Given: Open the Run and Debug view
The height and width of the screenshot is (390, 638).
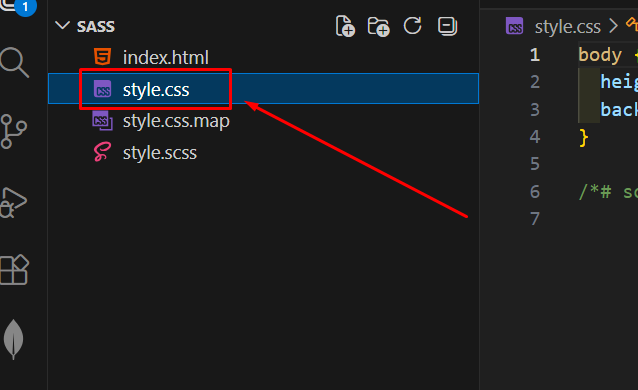Looking at the screenshot, I should coord(13,202).
